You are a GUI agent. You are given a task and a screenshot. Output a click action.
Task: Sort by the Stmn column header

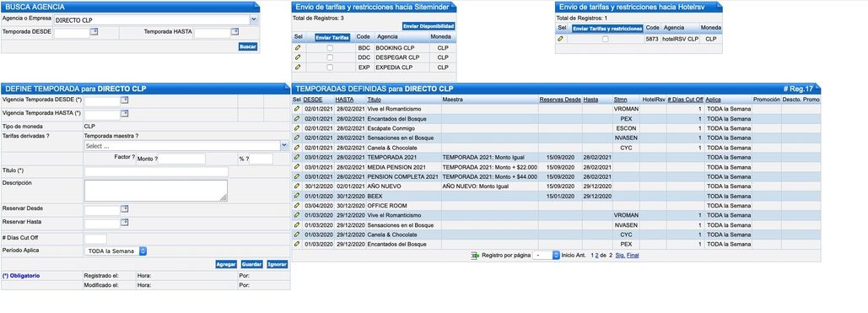coord(620,100)
